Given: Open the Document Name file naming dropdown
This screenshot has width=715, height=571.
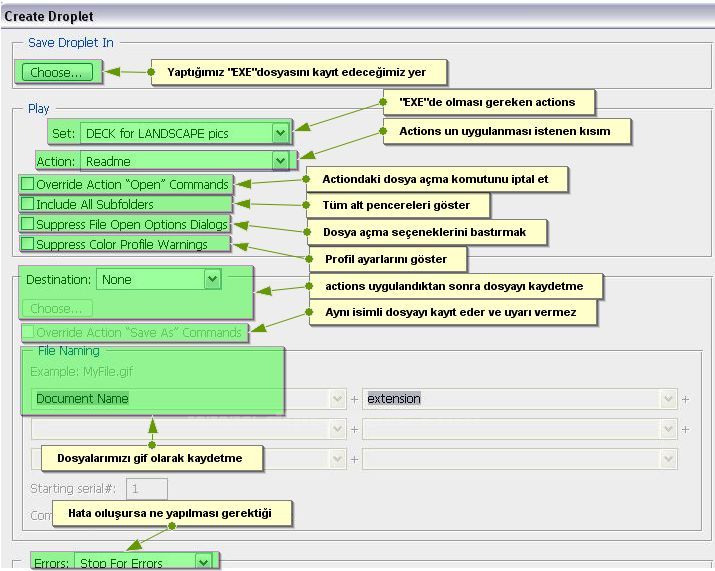Looking at the screenshot, I should pos(188,399).
